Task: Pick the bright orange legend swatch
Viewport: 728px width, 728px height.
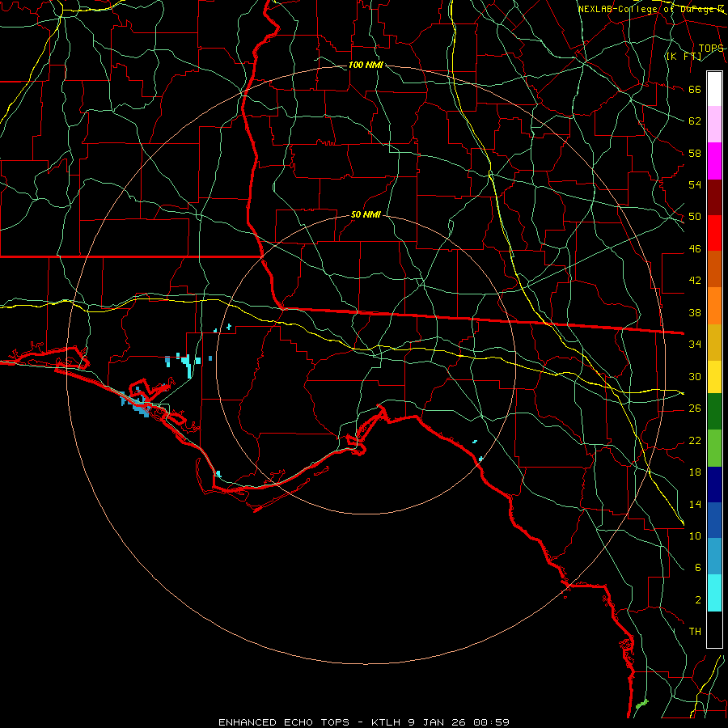Action: coord(714,306)
